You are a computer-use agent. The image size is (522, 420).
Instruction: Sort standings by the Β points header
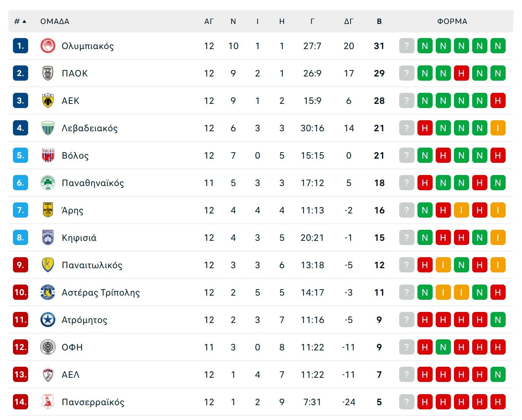(379, 21)
